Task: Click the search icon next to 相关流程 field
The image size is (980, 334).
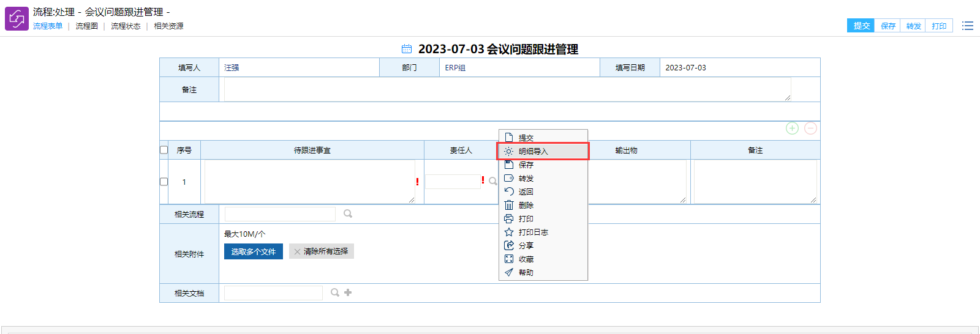Action: point(348,213)
